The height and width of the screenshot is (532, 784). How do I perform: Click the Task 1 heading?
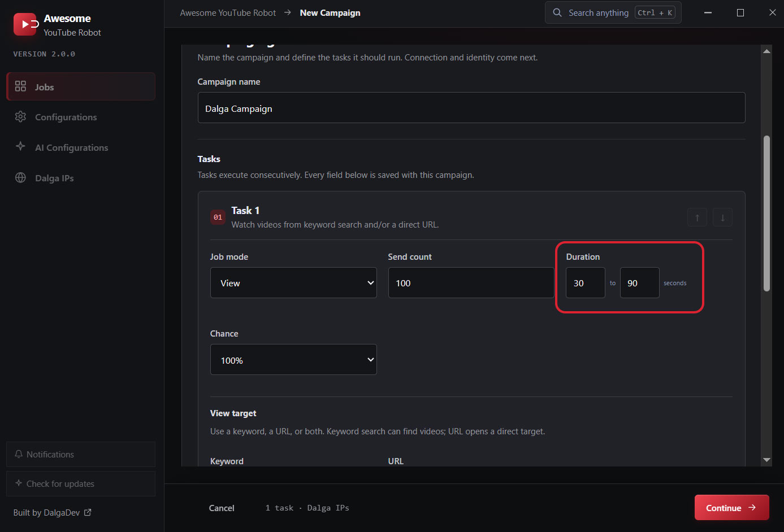245,211
